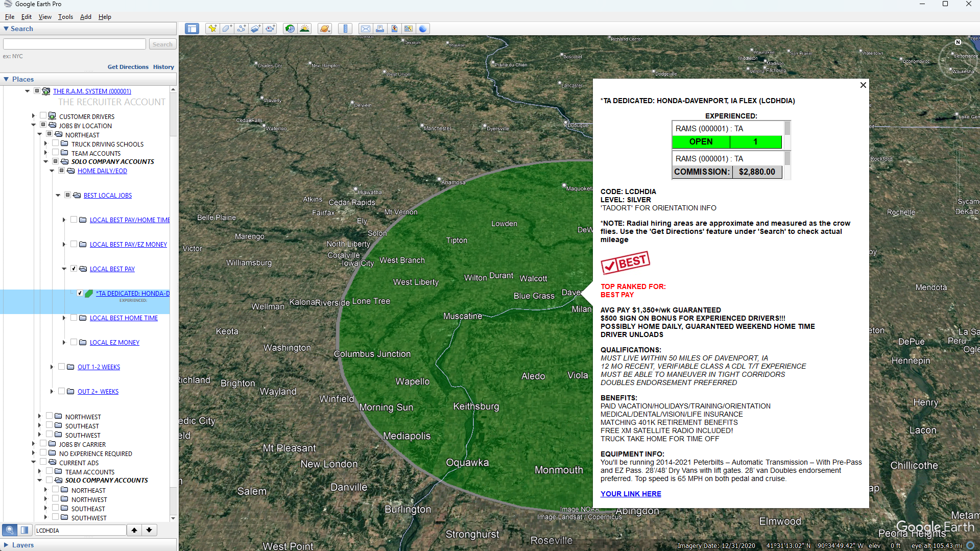Viewport: 980px width, 551px height.
Task: Check the LOCAL EZ MONEY checkbox
Action: 74,342
